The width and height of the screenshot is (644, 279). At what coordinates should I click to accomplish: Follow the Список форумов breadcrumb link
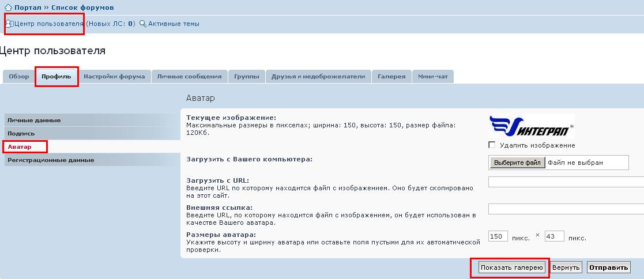point(82,7)
